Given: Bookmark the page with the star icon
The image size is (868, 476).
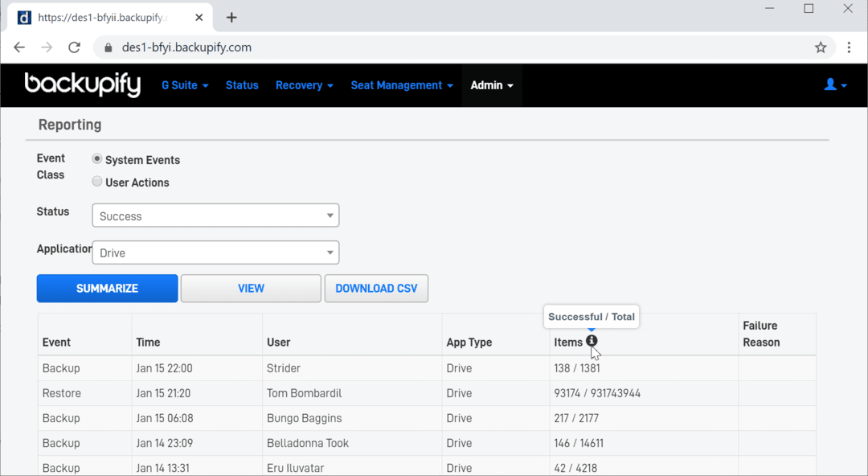Looking at the screenshot, I should point(821,47).
